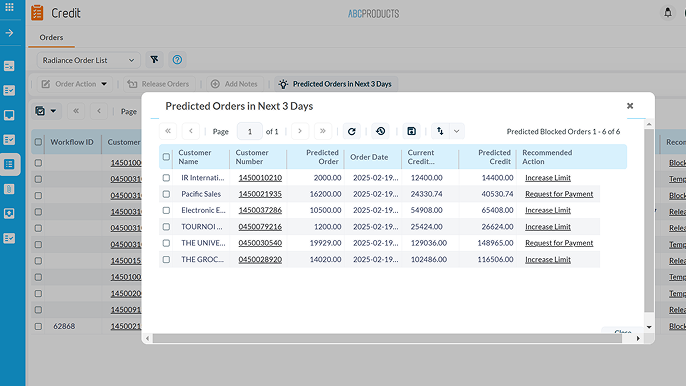Click Request for Payment for Pacific Sales
The height and width of the screenshot is (387, 686).
pos(559,194)
